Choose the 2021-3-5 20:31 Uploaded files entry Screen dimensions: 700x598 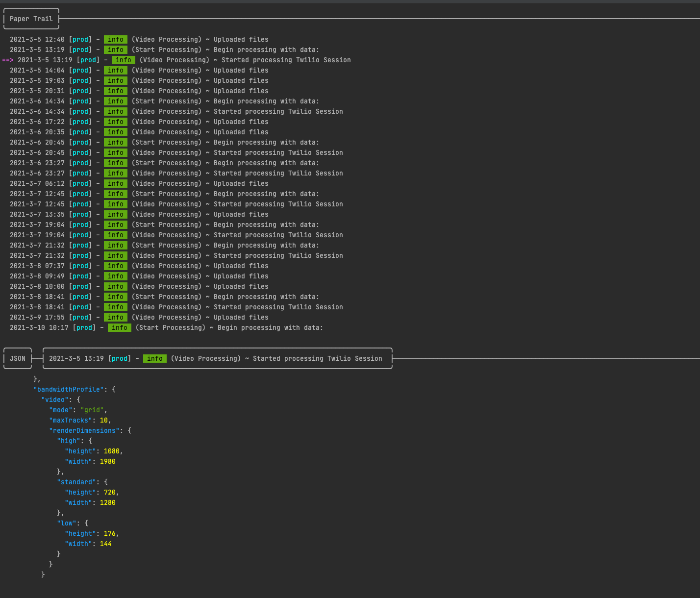139,91
